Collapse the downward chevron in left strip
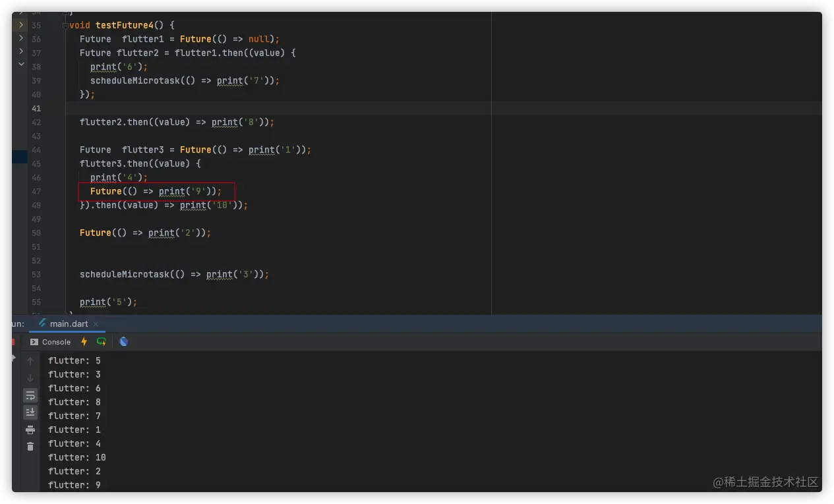Screen dimensions: 834x504 click(x=21, y=64)
